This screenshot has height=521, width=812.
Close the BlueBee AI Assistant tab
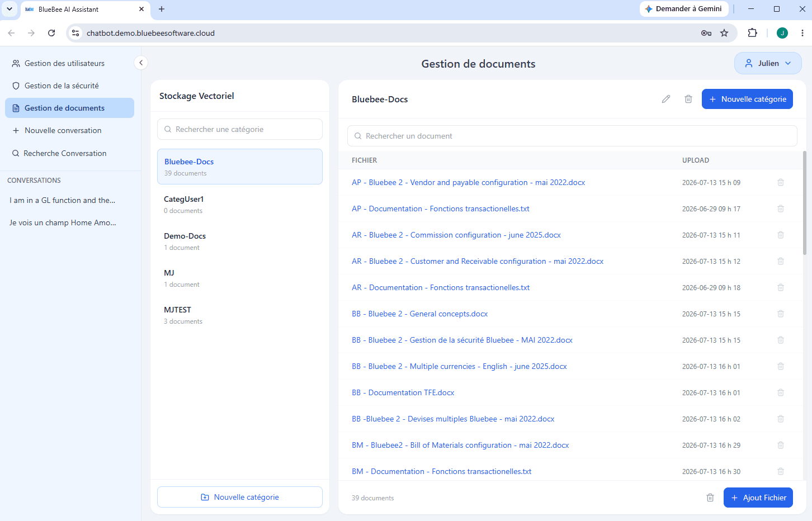point(141,9)
